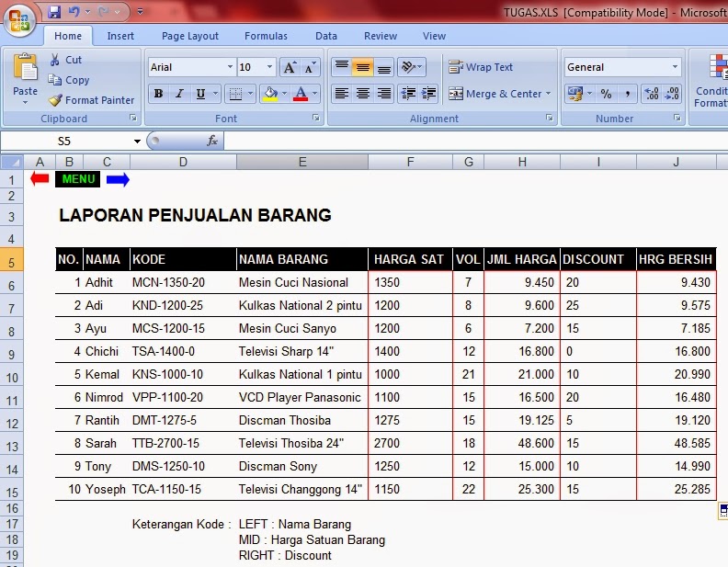Toggle Wrap Text
Image resolution: width=728 pixels, height=567 pixels.
click(x=481, y=67)
